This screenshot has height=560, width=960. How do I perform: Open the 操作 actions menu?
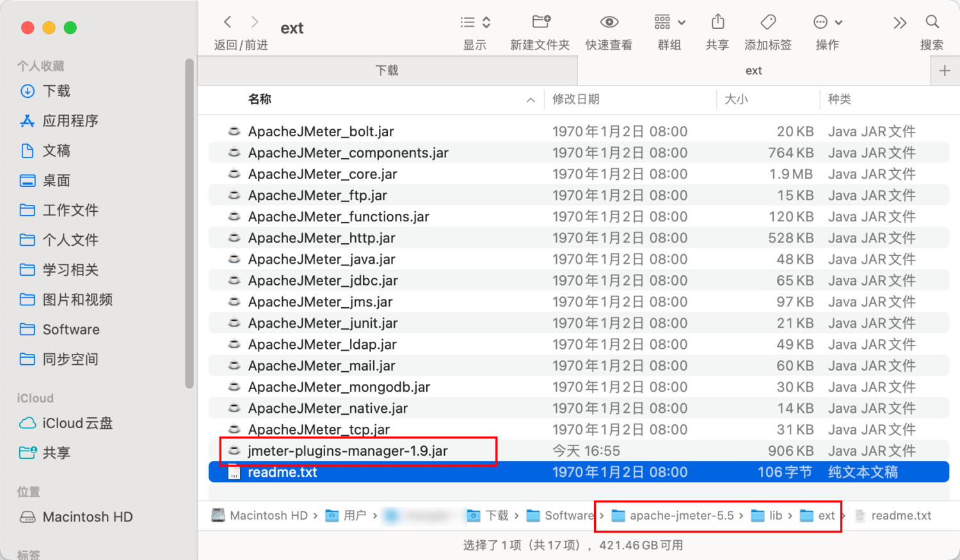[828, 22]
